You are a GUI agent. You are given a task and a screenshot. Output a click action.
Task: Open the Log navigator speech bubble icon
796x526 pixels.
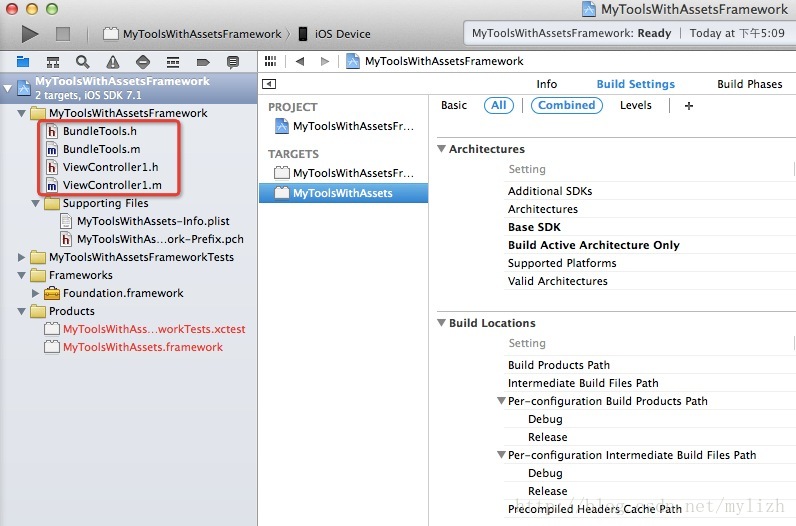(x=233, y=62)
